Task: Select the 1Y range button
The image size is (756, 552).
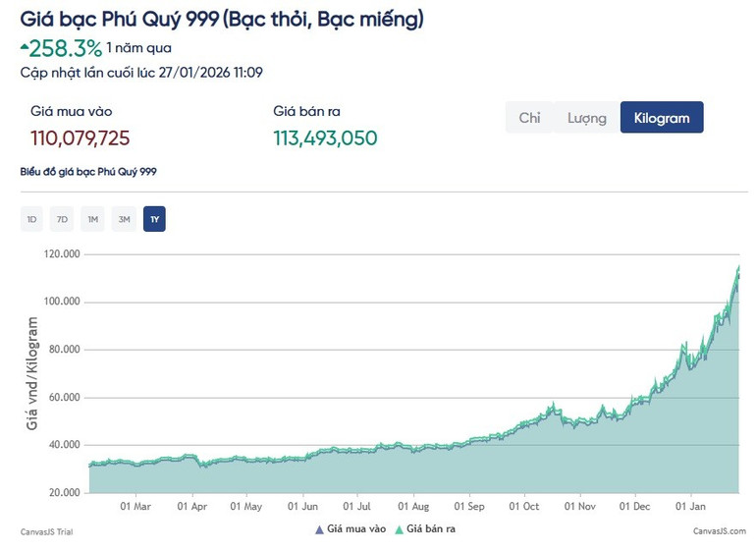Action: [154, 219]
